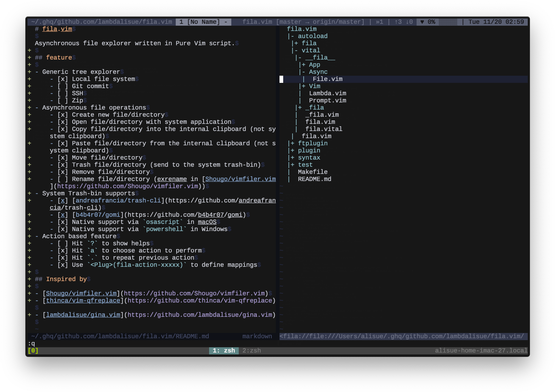Toggle 'Hit ? to show helps' checkbox
The width and height of the screenshot is (555, 392).
[63, 243]
